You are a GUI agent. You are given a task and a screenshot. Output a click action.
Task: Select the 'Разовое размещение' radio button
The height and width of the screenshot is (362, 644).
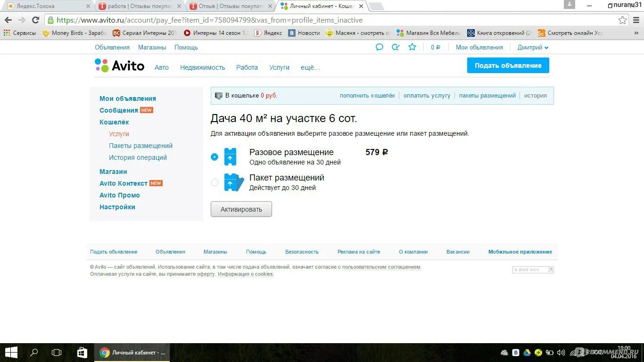click(x=215, y=157)
